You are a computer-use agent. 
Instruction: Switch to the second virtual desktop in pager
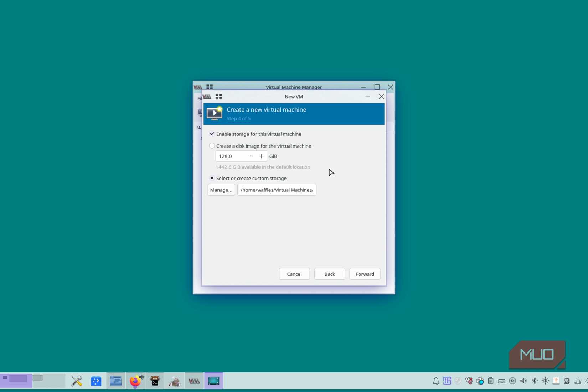49,381
